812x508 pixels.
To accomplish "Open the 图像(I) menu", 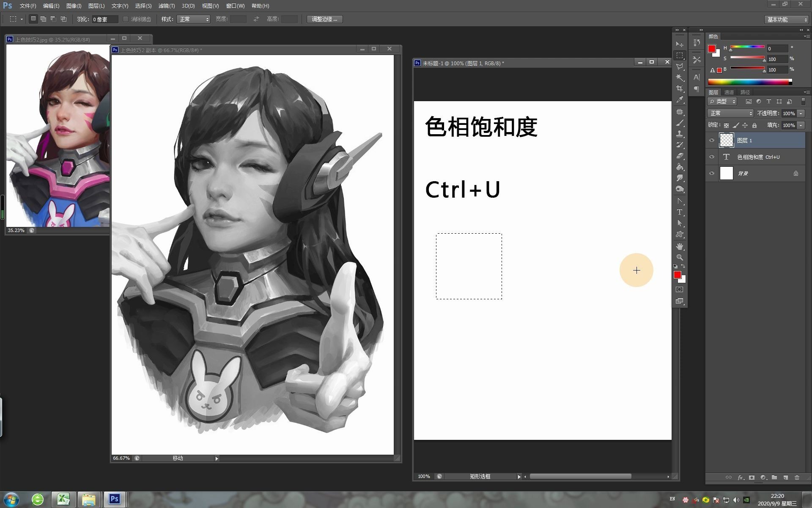I will (74, 6).
